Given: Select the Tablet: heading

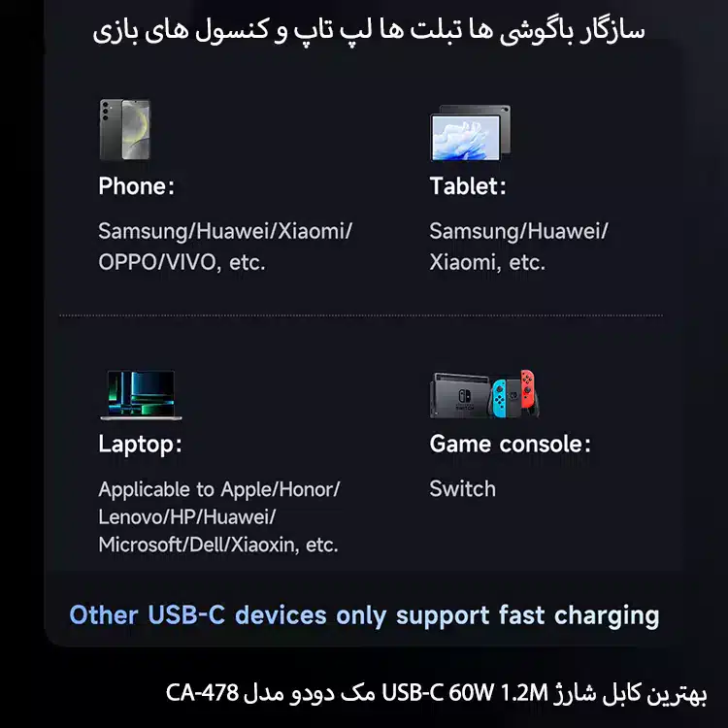Looking at the screenshot, I should (468, 186).
